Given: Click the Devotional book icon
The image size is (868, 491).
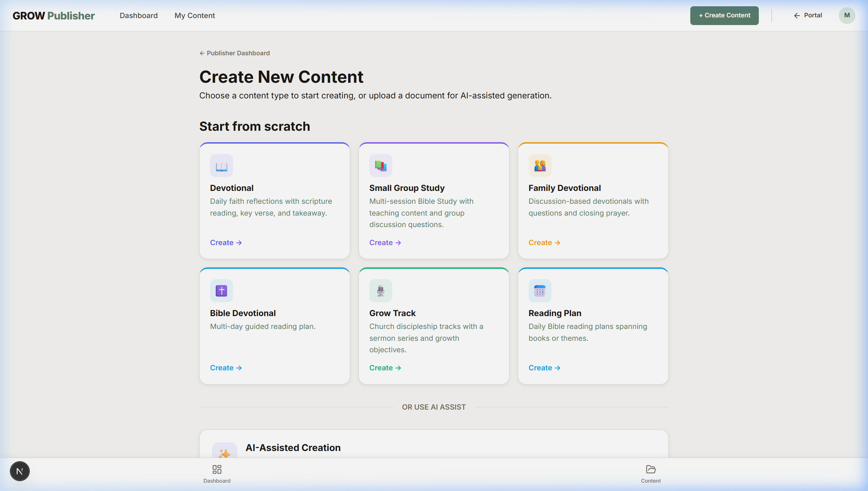Looking at the screenshot, I should point(221,166).
